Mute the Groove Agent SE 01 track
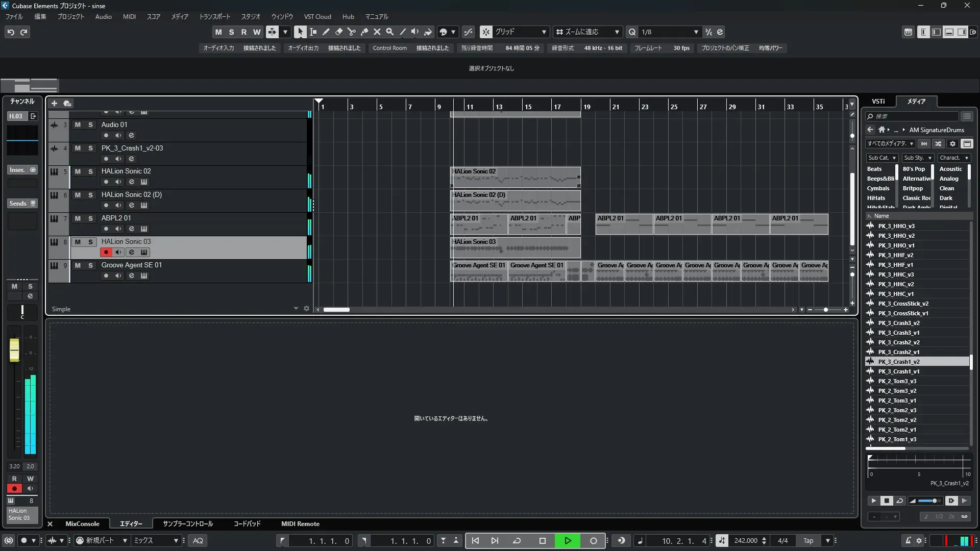The image size is (980, 551). 78,265
